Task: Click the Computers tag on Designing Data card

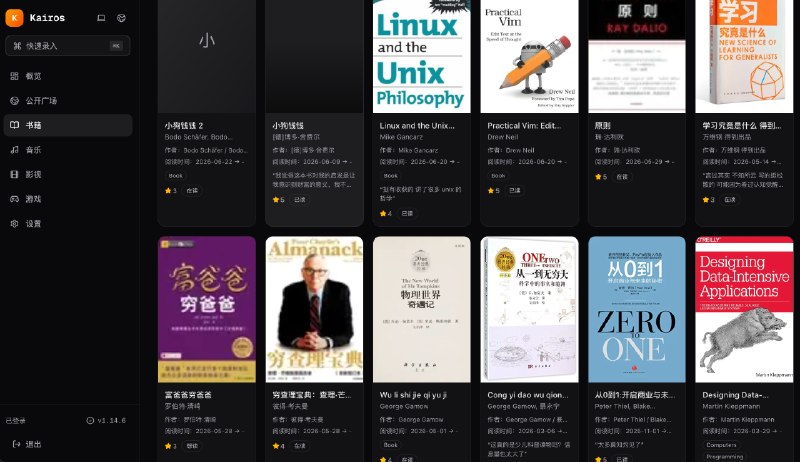Action: tap(721, 445)
